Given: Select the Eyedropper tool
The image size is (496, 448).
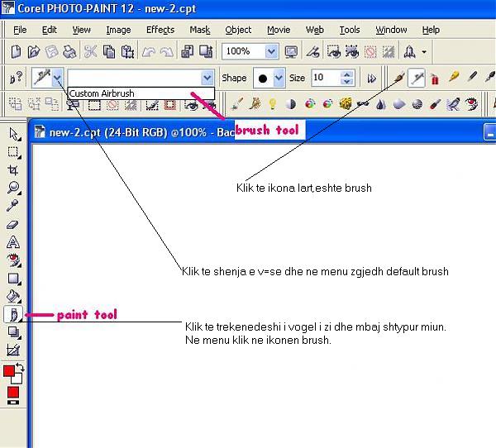Looking at the screenshot, I should 12,206.
